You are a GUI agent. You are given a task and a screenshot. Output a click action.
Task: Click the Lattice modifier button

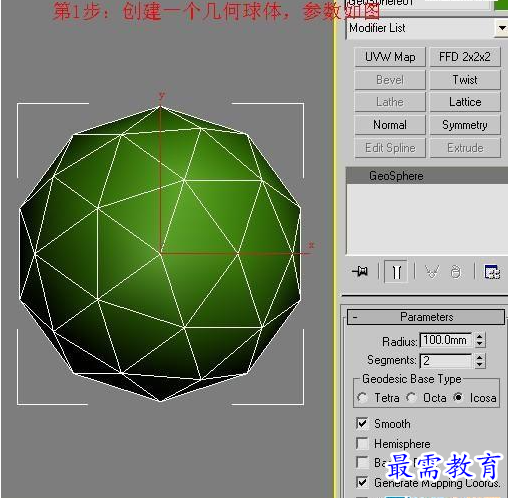tap(465, 102)
